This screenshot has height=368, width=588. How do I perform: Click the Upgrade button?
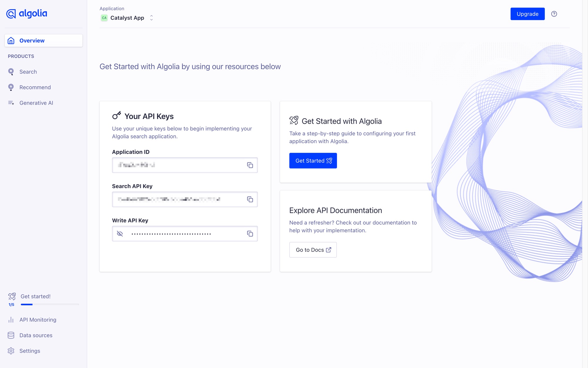527,14
